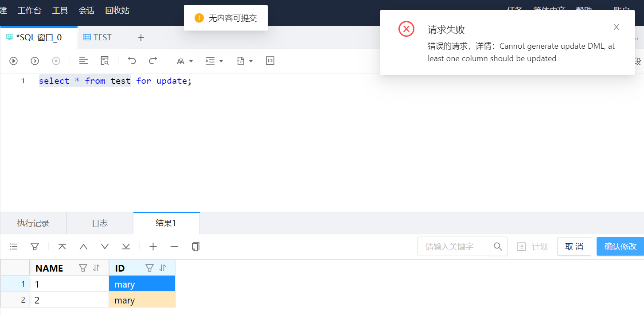Screen dimensions: 644x315
Task: Open the 执行记录 tab
Action: [x=33, y=223]
